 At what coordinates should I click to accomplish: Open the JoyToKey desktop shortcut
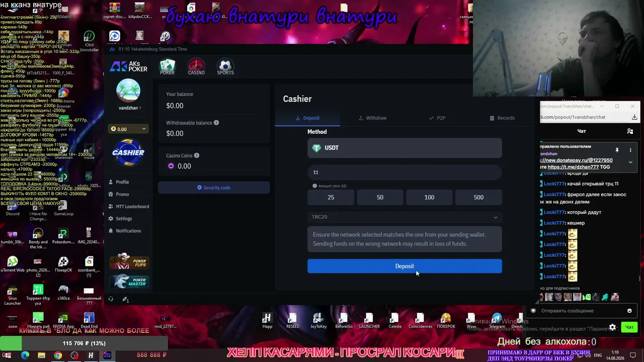coord(318,321)
